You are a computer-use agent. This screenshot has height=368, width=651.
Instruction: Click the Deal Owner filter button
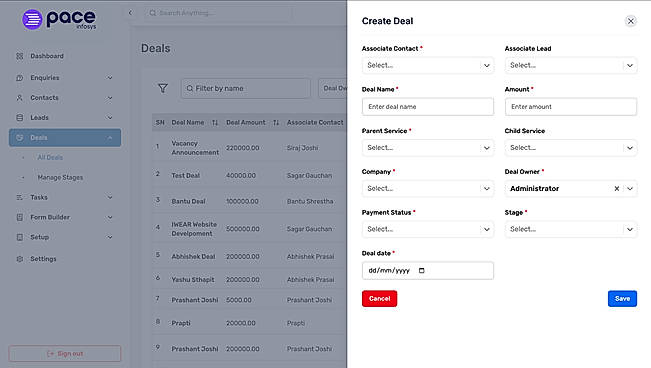click(333, 88)
